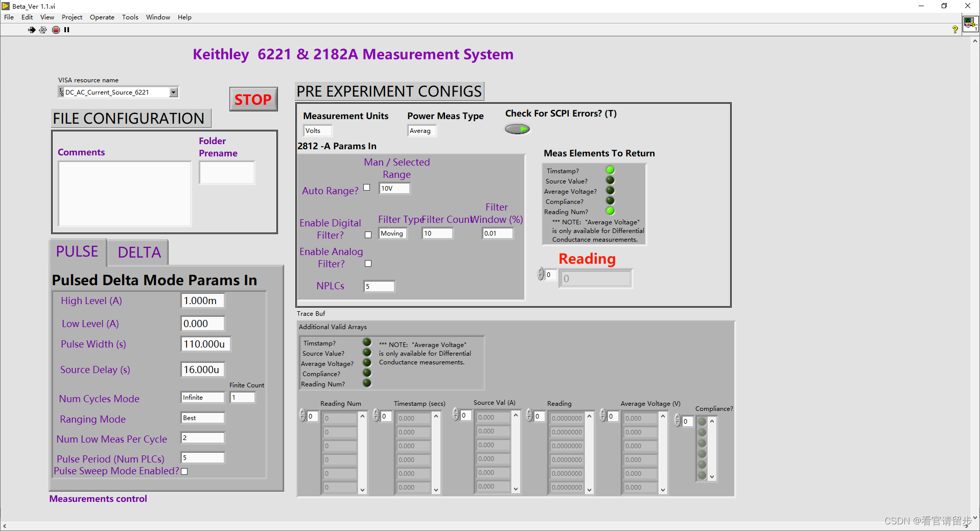Toggle Timstamp? LED in Additional Valid Arrays
The width and height of the screenshot is (980, 531).
[367, 342]
